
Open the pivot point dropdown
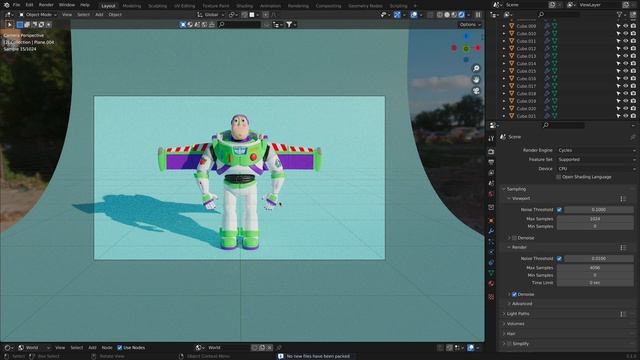point(233,15)
